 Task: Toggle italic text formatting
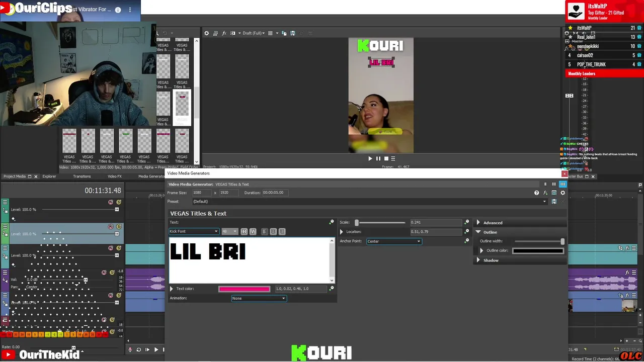(253, 231)
